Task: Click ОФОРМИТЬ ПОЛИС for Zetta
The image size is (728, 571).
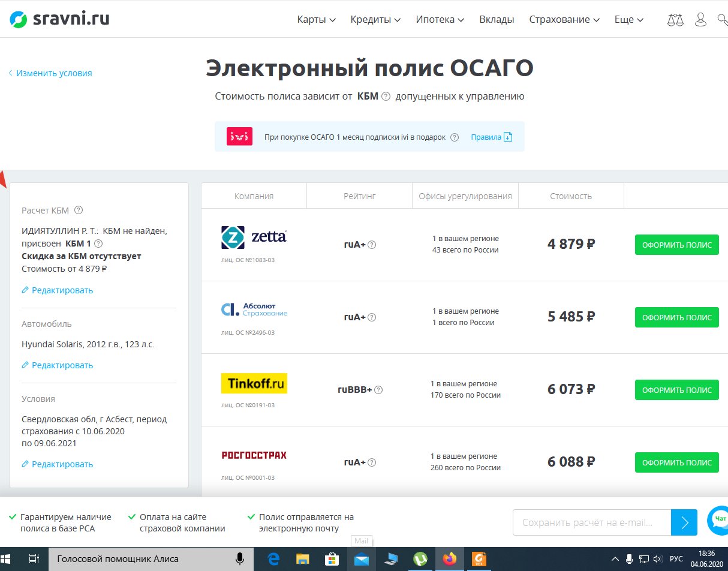Action: [x=676, y=245]
